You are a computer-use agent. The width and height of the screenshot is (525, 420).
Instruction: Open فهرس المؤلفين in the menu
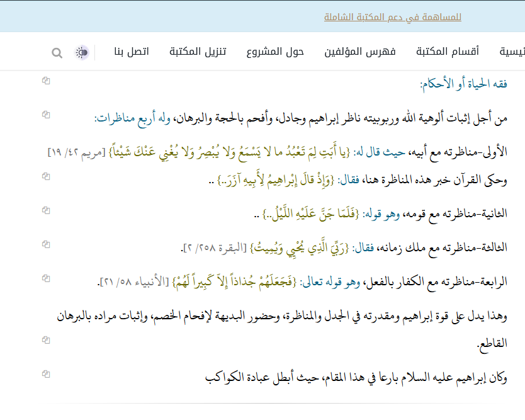tap(360, 52)
